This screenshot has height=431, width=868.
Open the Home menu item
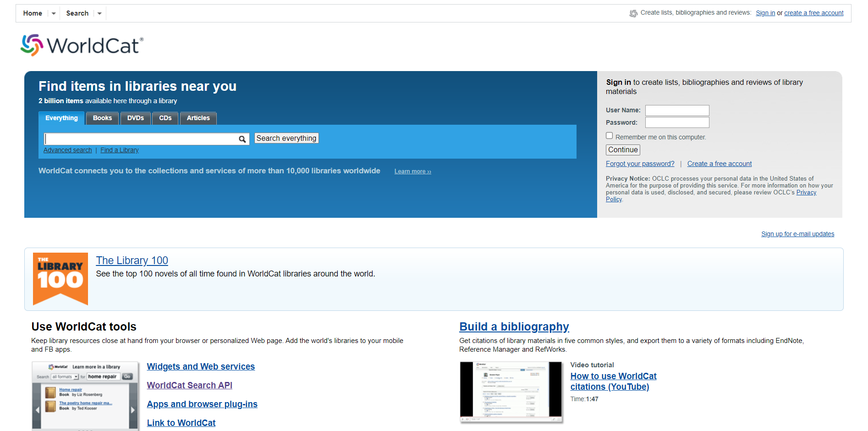(x=33, y=13)
